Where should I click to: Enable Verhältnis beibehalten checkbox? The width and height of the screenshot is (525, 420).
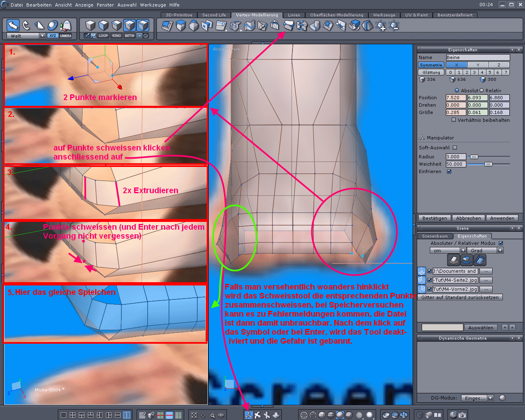coord(454,120)
